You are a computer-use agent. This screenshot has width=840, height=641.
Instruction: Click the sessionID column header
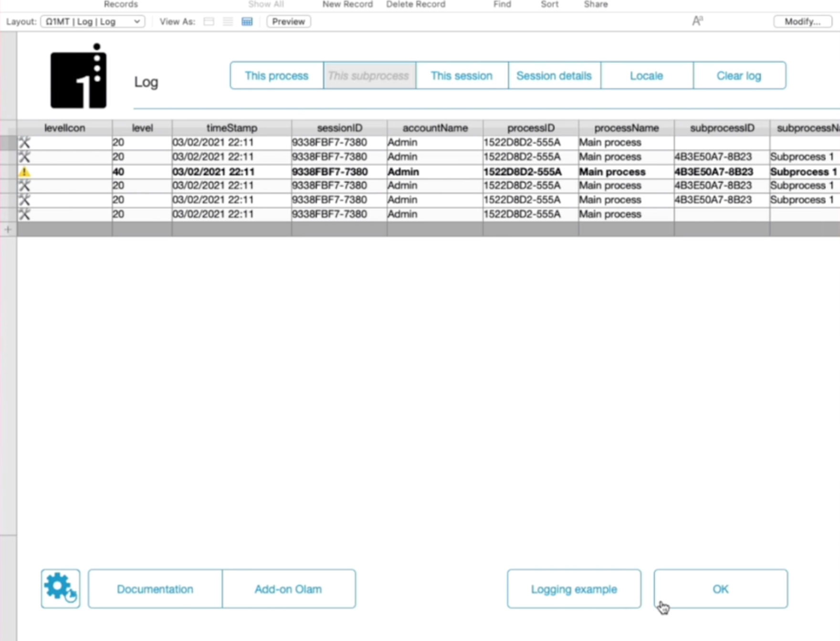pyautogui.click(x=339, y=128)
